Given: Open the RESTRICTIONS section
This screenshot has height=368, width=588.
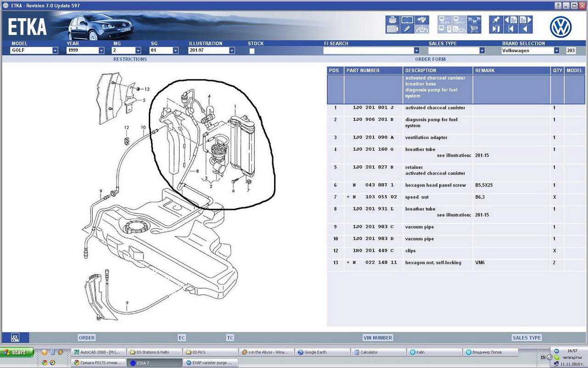Looking at the screenshot, I should [130, 59].
